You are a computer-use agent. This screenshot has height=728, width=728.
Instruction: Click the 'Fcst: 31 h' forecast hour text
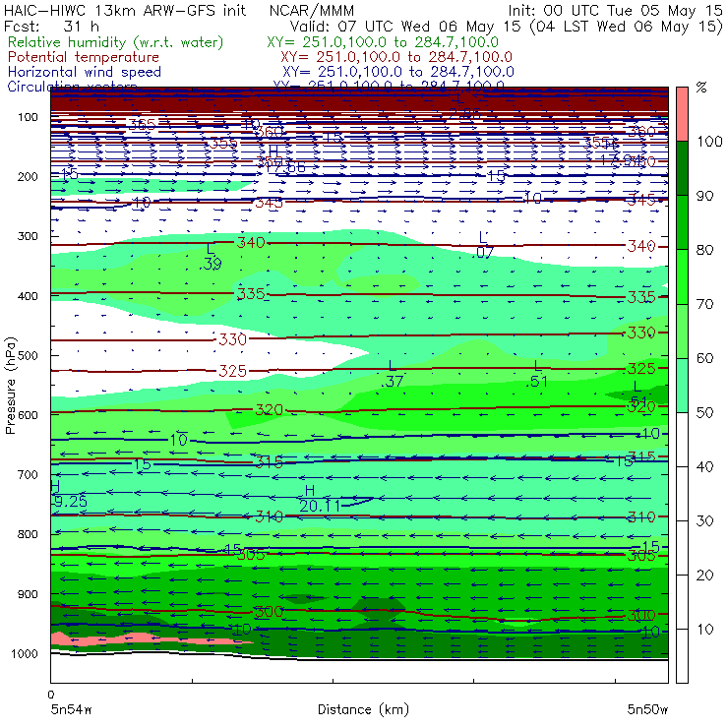pos(51,26)
